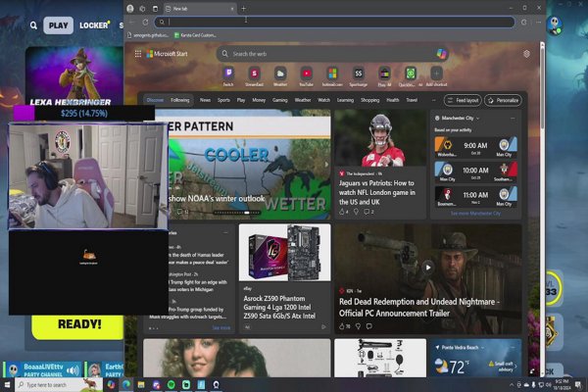This screenshot has height=392, width=588.
Task: Expand the Ponte Vedra Beach location dropdown
Action: 482,348
